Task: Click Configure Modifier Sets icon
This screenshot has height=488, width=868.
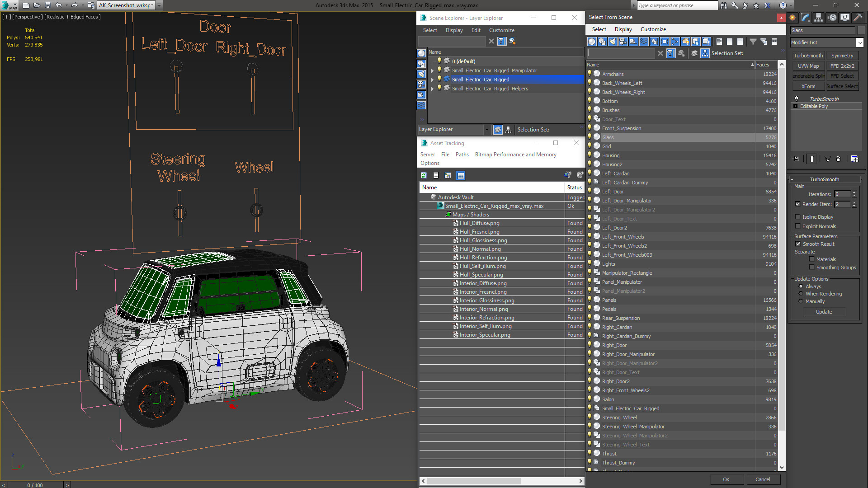Action: (x=854, y=159)
